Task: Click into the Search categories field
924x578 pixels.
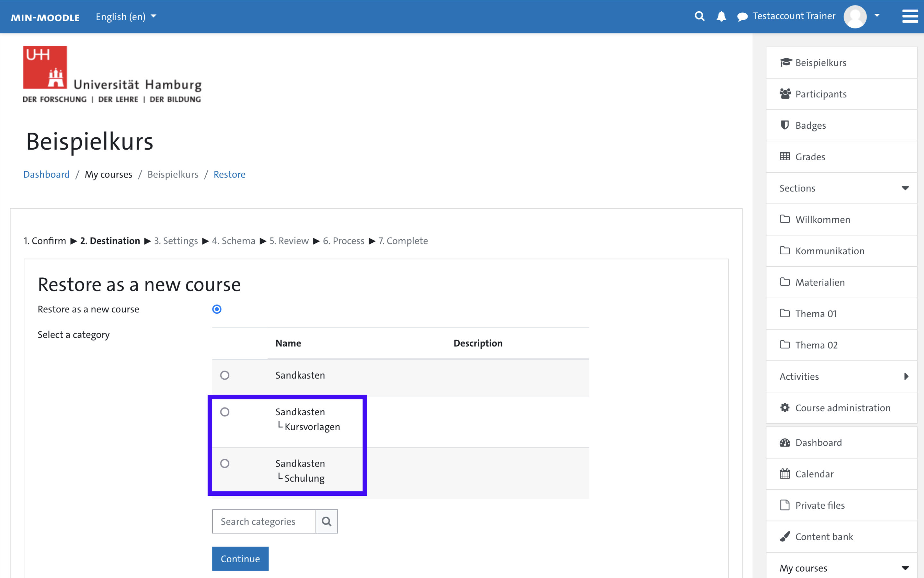Action: (264, 521)
